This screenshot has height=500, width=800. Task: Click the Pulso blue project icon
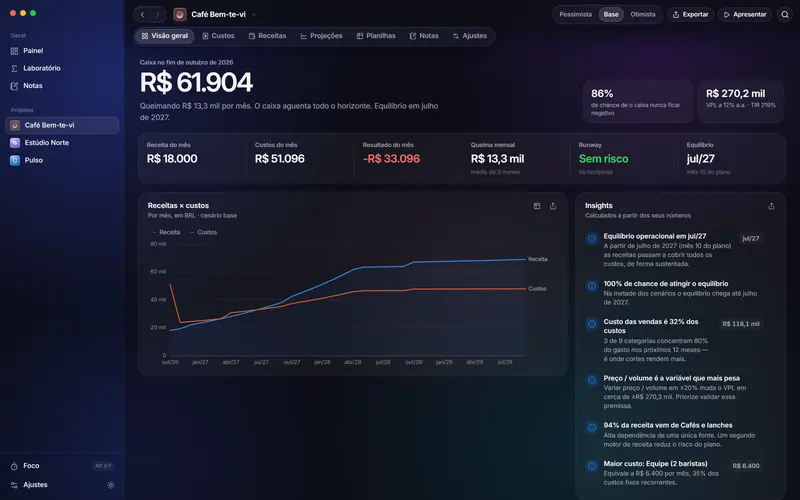[x=15, y=160]
